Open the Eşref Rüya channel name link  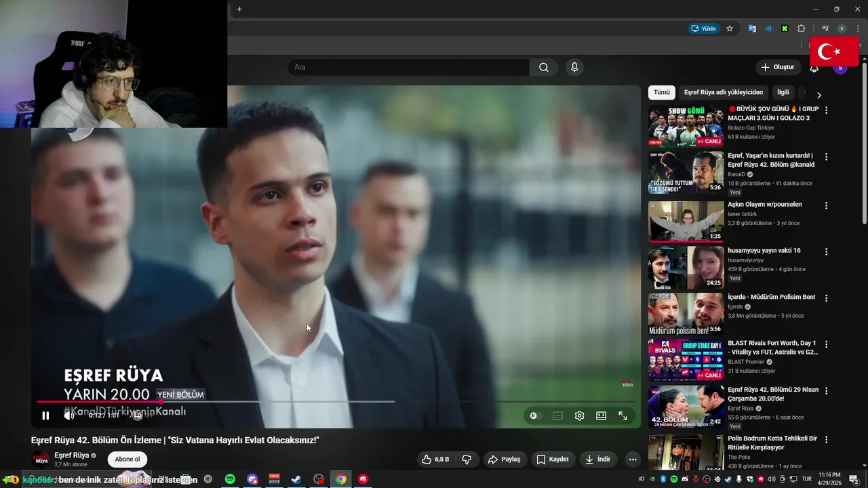(x=72, y=455)
